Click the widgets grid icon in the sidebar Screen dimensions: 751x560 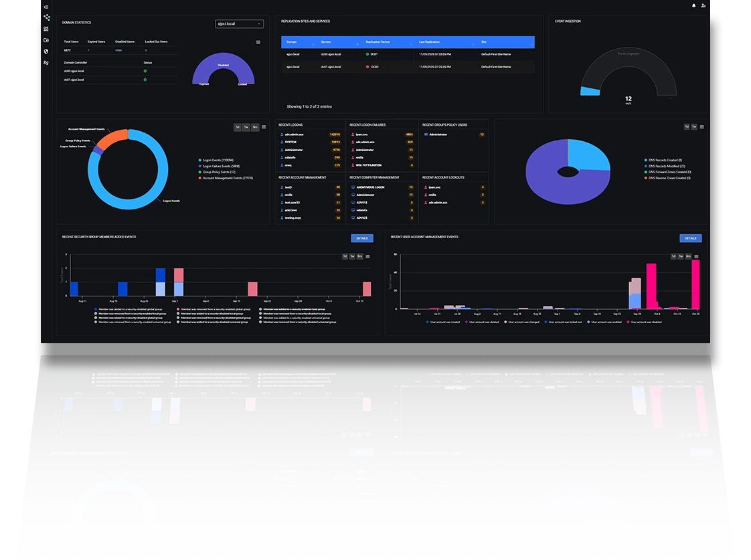[x=46, y=29]
